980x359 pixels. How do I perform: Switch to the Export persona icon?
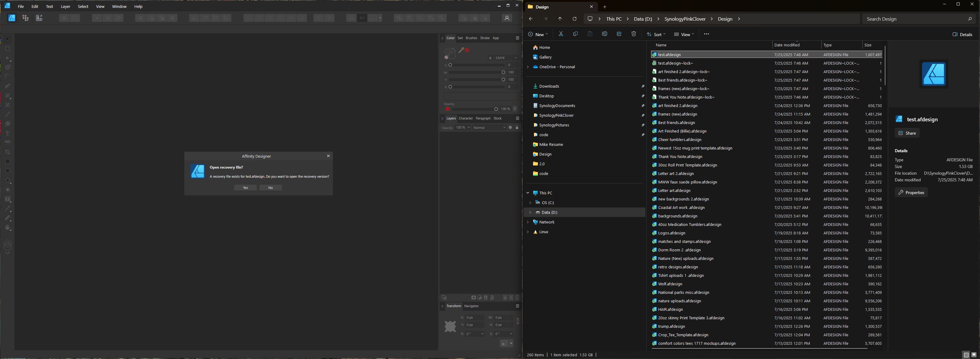point(39,18)
